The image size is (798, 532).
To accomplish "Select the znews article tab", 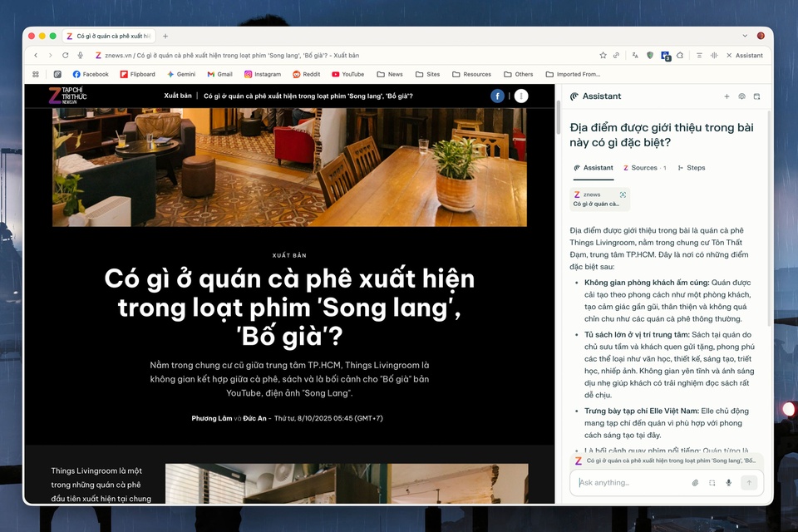I will [x=108, y=36].
